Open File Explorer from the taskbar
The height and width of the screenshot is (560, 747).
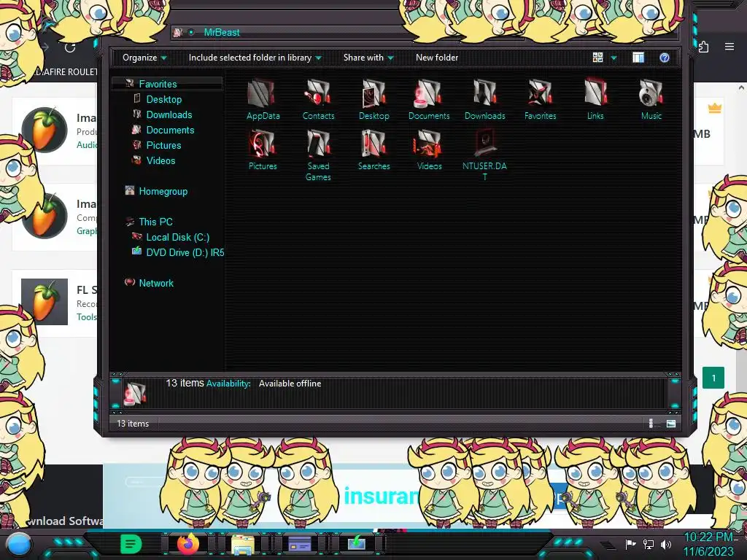[242, 544]
